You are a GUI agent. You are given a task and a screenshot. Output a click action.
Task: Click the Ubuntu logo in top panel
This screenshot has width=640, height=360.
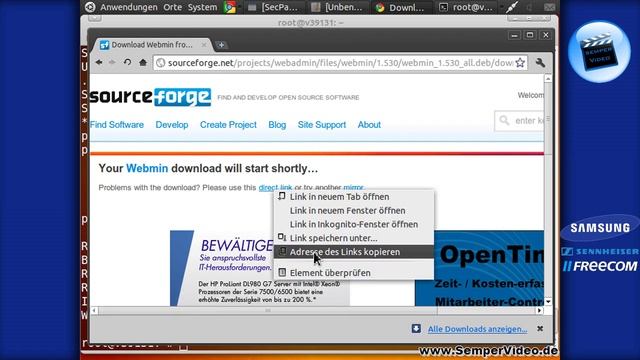point(90,7)
